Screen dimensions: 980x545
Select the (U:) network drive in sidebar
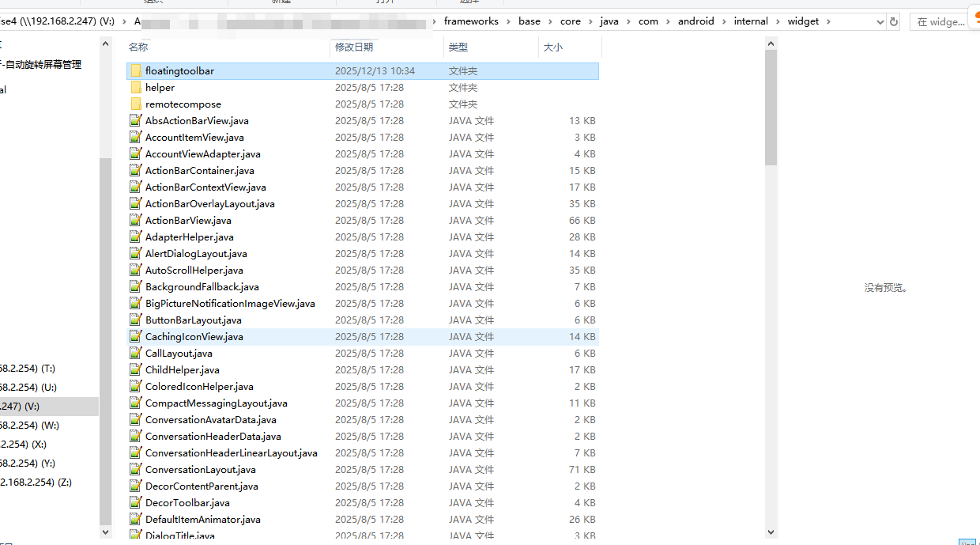tap(28, 388)
